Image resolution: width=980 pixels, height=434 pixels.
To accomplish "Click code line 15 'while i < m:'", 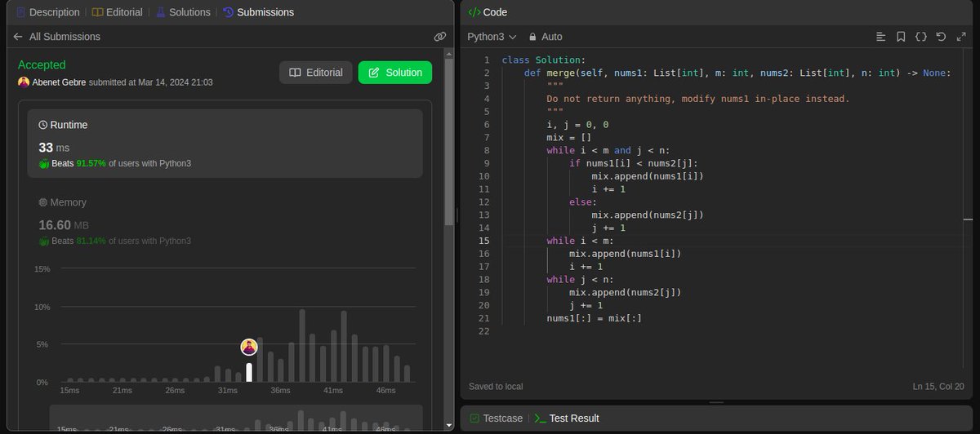I will 580,241.
